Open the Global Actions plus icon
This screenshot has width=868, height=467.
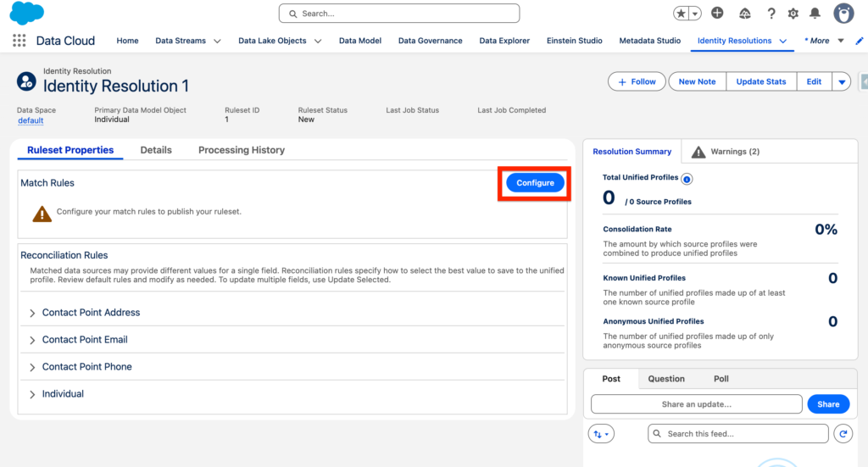pyautogui.click(x=717, y=14)
